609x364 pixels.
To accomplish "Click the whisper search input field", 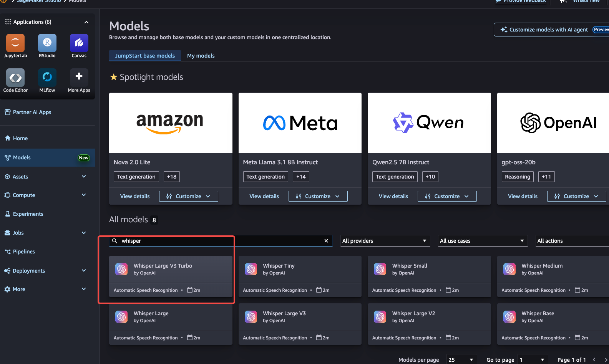I will pos(219,241).
